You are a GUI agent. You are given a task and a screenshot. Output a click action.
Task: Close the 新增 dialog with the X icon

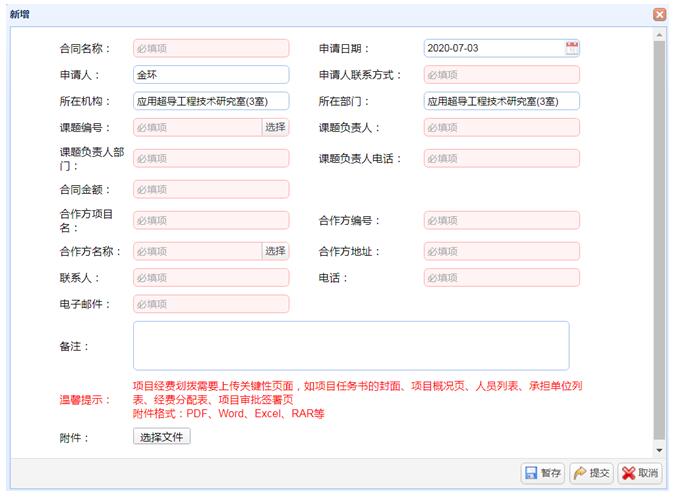(x=660, y=15)
